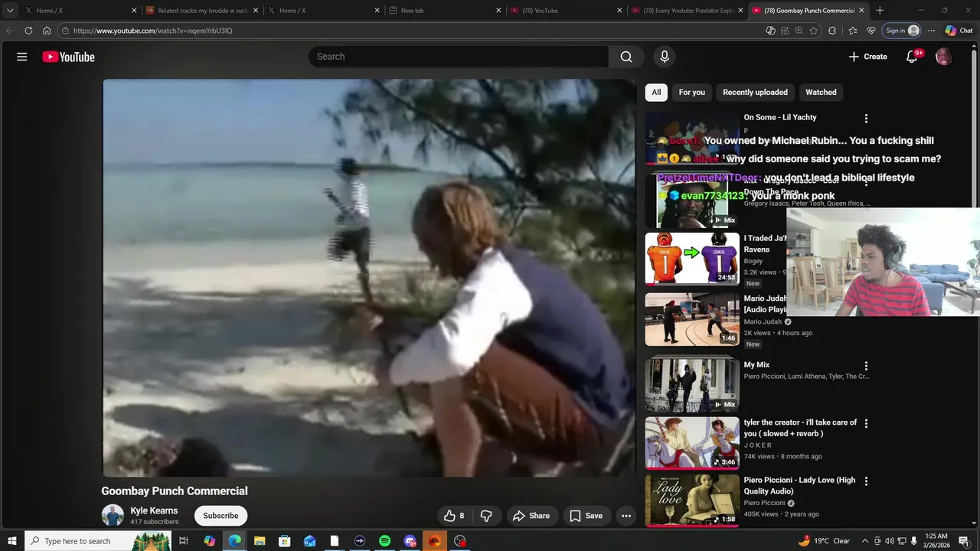Save the video to a playlist
Image resolution: width=980 pixels, height=551 pixels.
point(586,516)
